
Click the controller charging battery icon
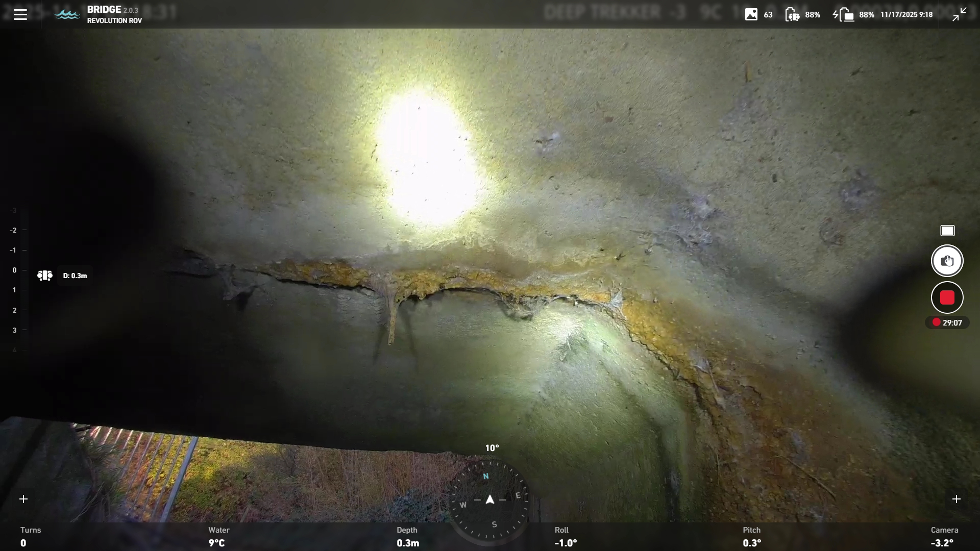pos(844,14)
